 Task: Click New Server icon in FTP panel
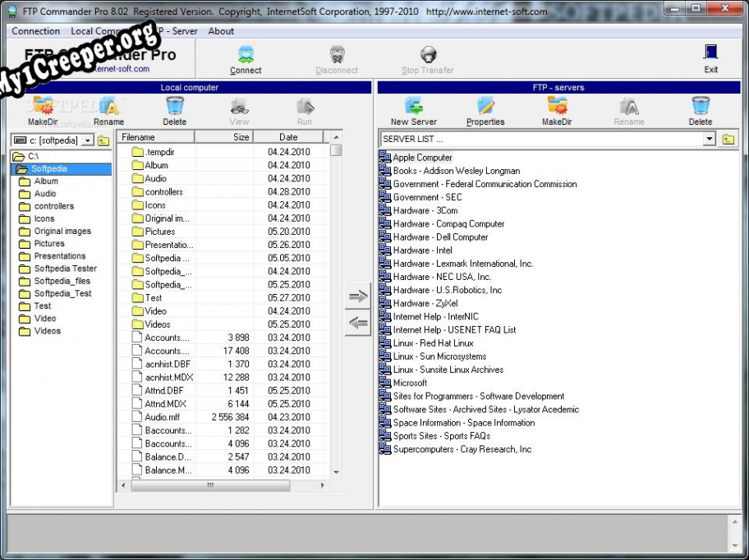coord(413,107)
